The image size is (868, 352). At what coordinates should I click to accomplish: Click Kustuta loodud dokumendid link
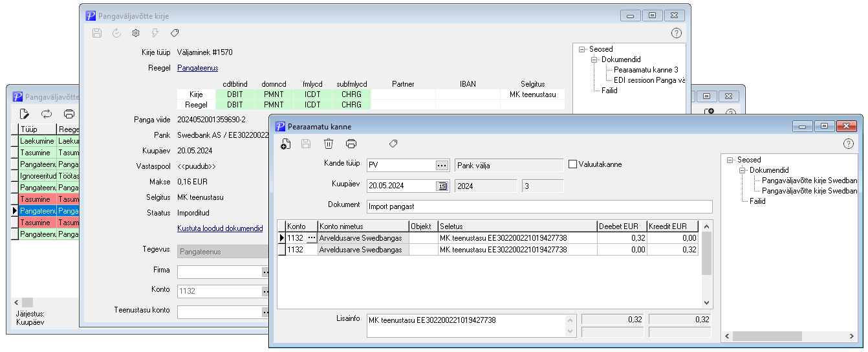click(x=220, y=228)
